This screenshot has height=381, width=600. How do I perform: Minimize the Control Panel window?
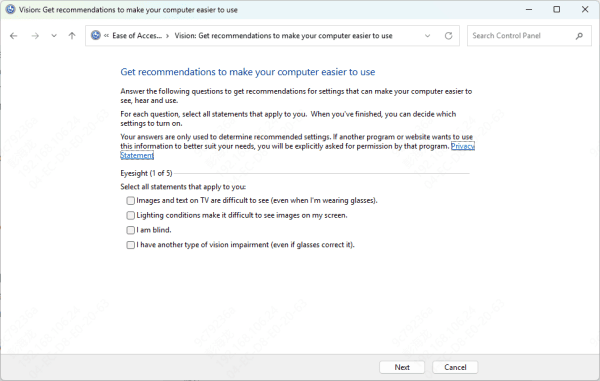tap(529, 10)
